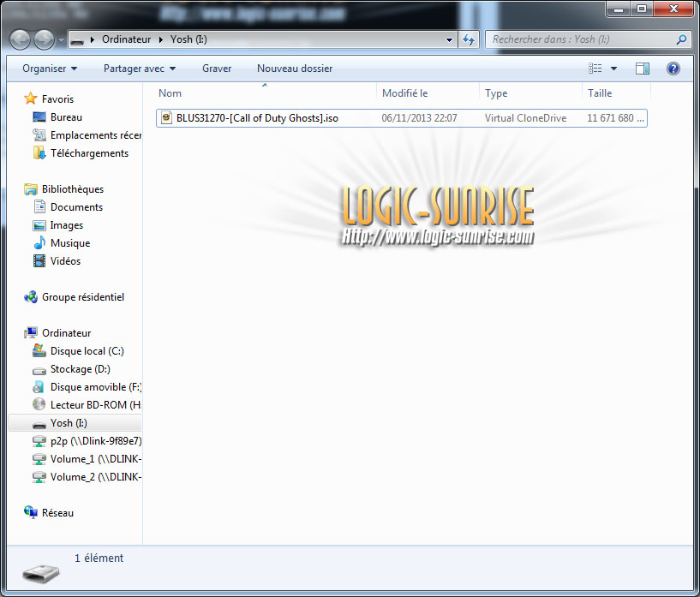Open Ordinateur in the navigation pane
700x597 pixels.
click(67, 333)
